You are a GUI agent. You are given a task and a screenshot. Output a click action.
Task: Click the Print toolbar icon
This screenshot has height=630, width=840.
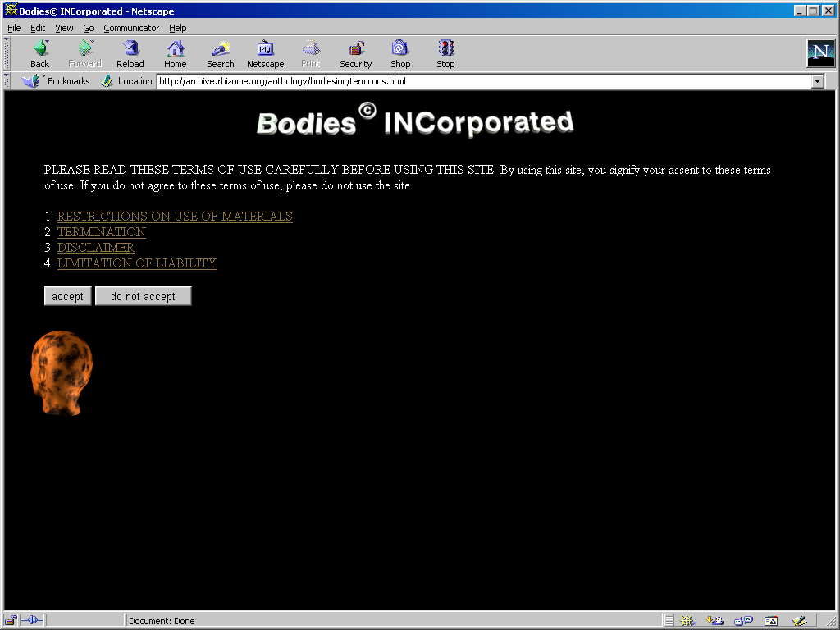[310, 48]
